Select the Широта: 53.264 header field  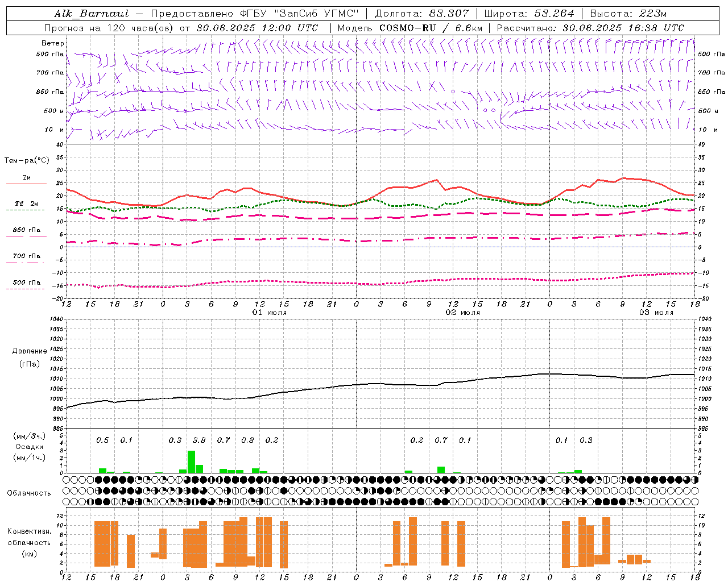point(529,14)
